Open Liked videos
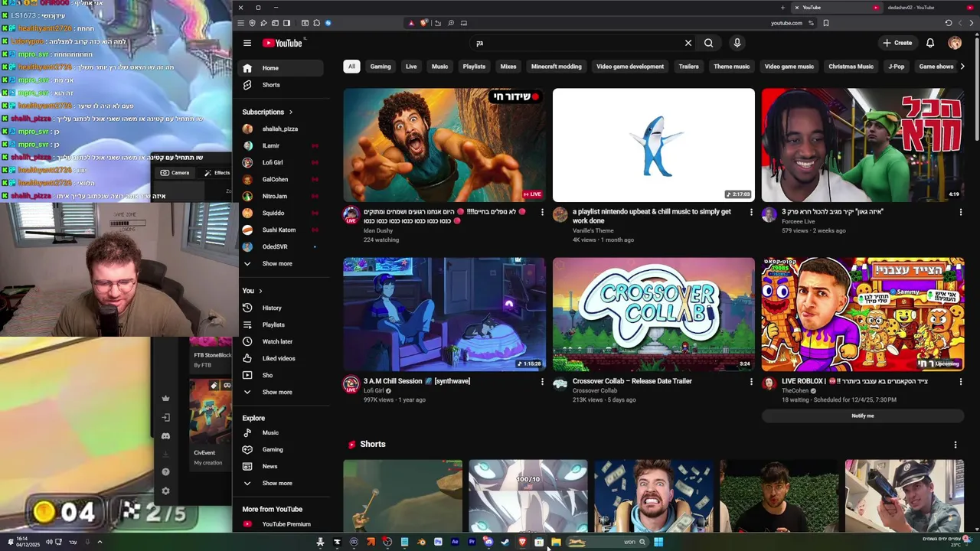The width and height of the screenshot is (980, 551). point(281,358)
